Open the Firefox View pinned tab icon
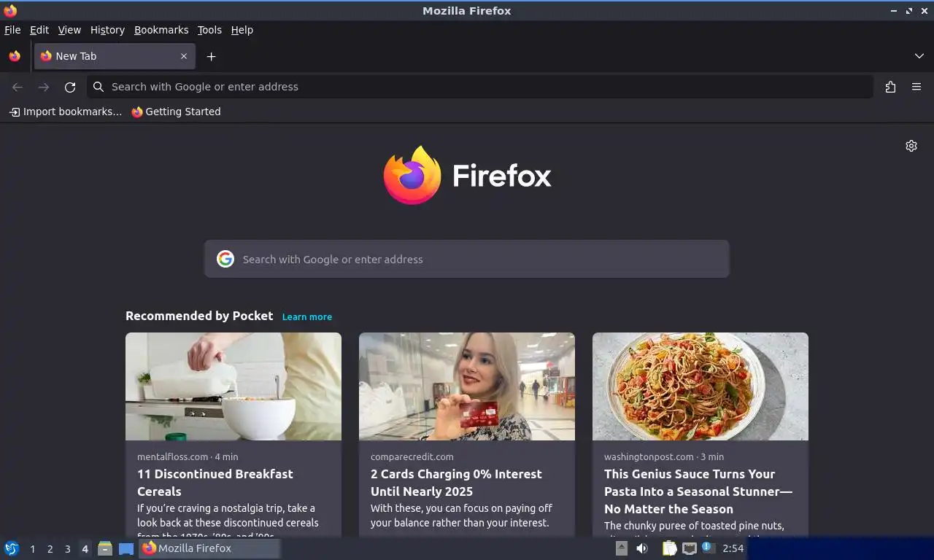This screenshot has height=560, width=934. (x=15, y=56)
